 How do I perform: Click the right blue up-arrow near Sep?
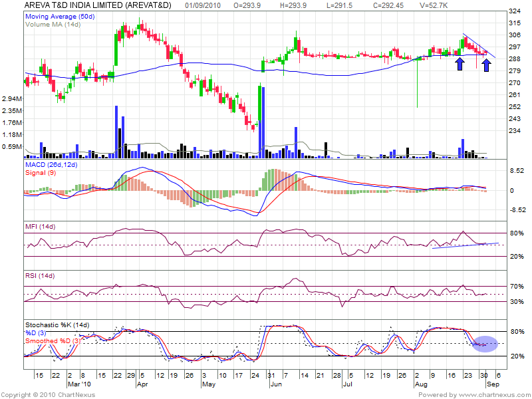486,64
